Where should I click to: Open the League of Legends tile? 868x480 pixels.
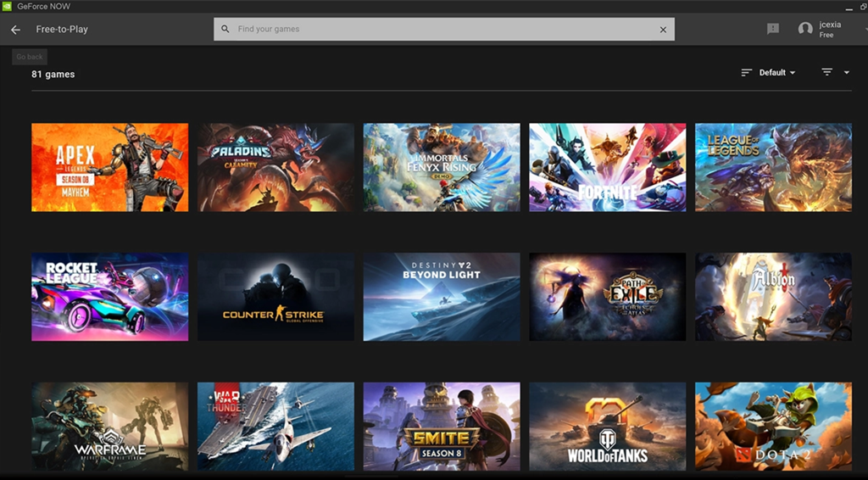[773, 167]
